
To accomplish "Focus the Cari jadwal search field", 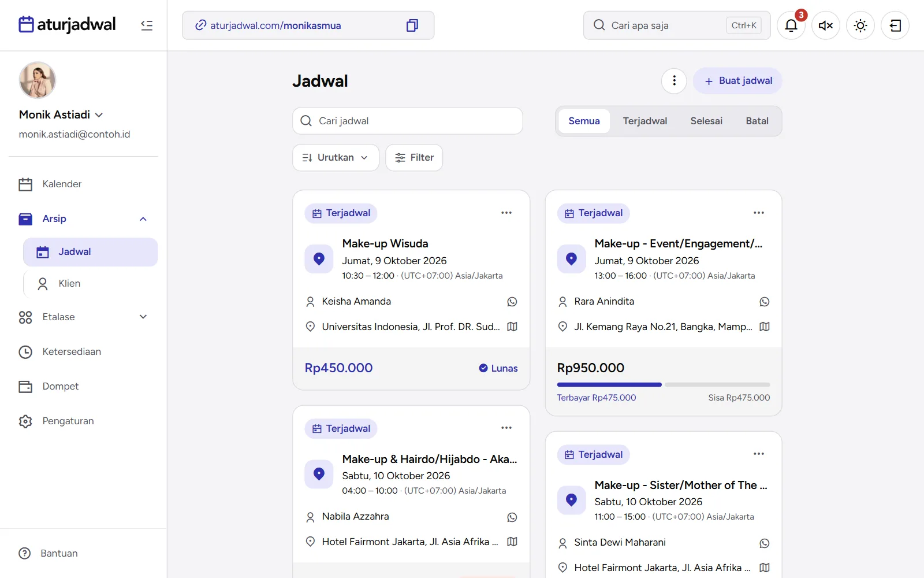I will pyautogui.click(x=408, y=121).
